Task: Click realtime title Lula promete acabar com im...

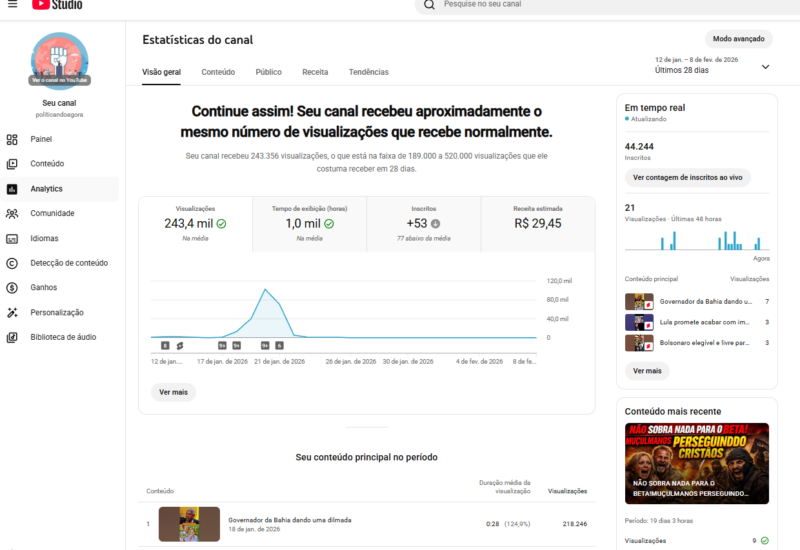Action: point(704,322)
